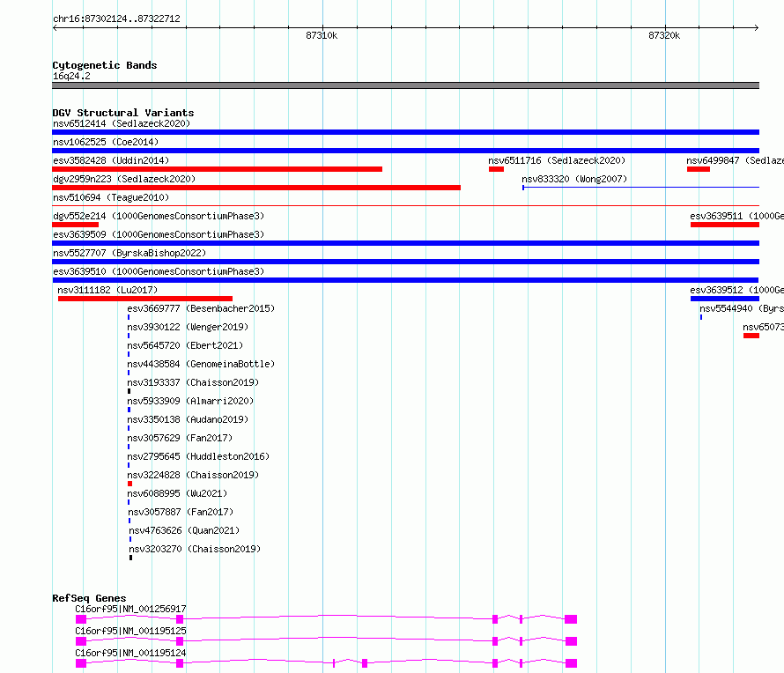The height and width of the screenshot is (673, 784).
Task: Click the red bar under dgv2959n223 (Sedlazeck2020)
Action: 256,188
